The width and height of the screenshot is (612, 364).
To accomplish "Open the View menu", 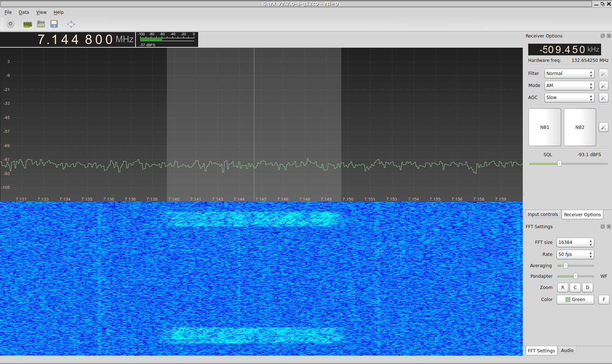I will tap(41, 12).
